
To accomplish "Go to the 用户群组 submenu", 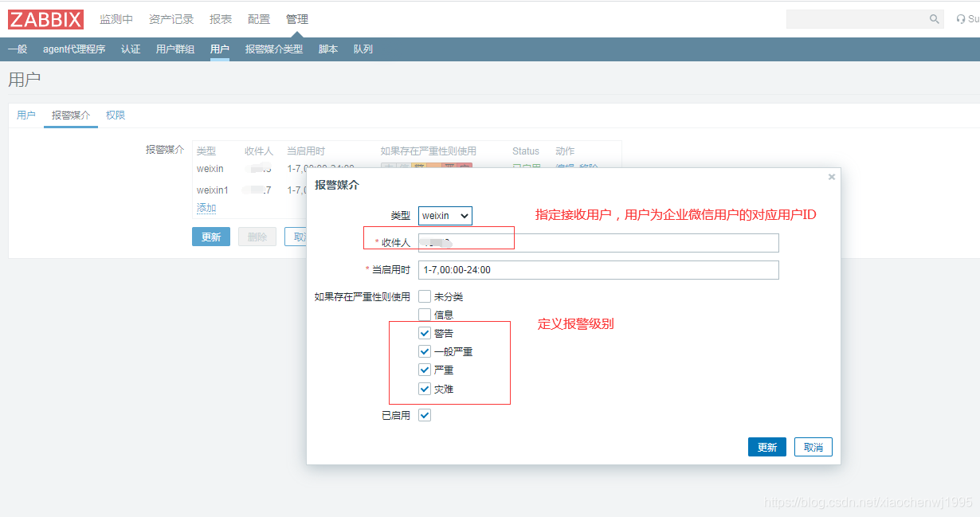I will tap(175, 49).
